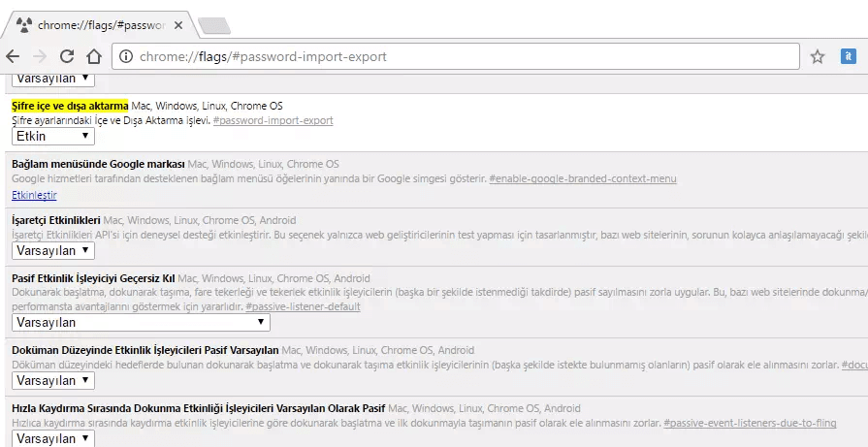Select the chrome://flags tab

pos(100,25)
